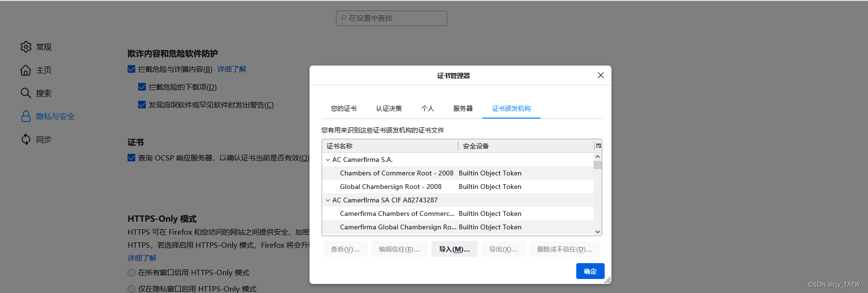The image size is (868, 293).
Task: Switch to the 您的证书 tab
Action: click(344, 108)
